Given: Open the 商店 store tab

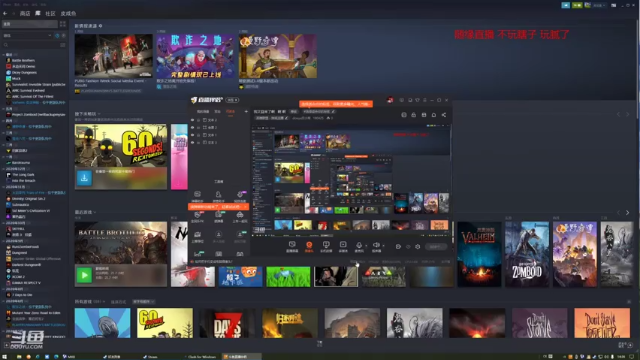Looking at the screenshot, I should [x=25, y=13].
